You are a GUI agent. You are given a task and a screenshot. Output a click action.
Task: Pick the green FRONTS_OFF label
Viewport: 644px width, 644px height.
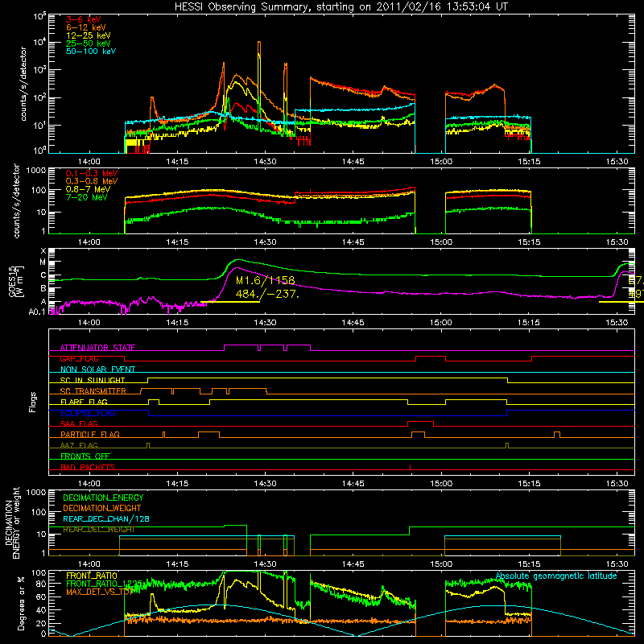pos(85,456)
